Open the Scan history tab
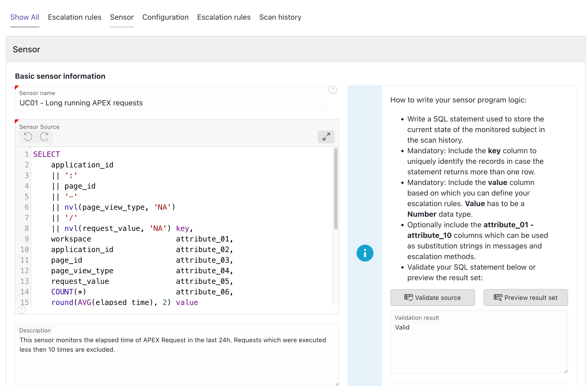The width and height of the screenshot is (588, 386). click(280, 17)
